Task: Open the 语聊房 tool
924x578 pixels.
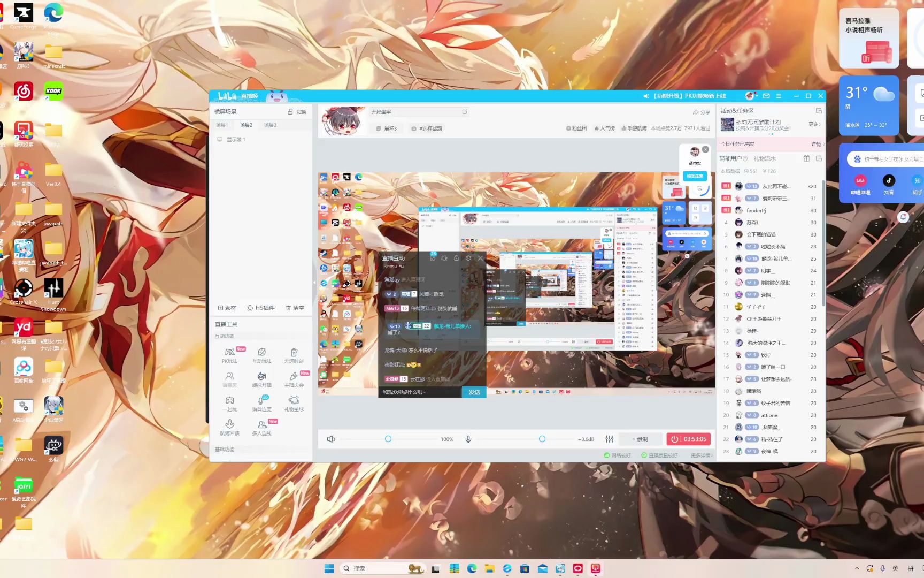Action: click(x=229, y=379)
